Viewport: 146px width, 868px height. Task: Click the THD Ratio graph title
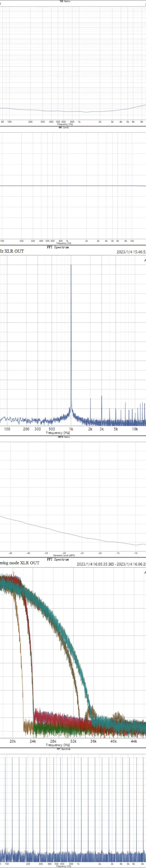pos(65,1)
